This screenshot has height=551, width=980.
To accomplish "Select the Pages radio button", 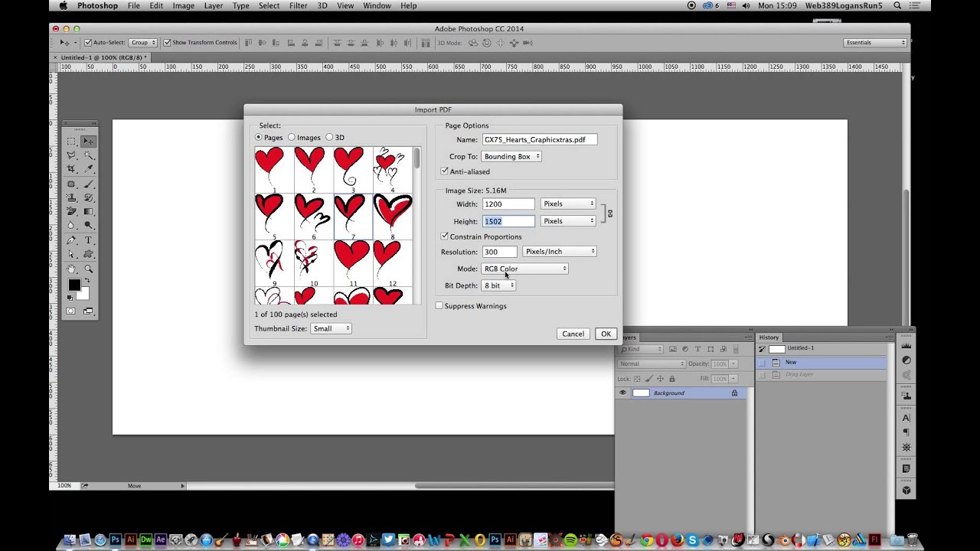I will pos(259,138).
